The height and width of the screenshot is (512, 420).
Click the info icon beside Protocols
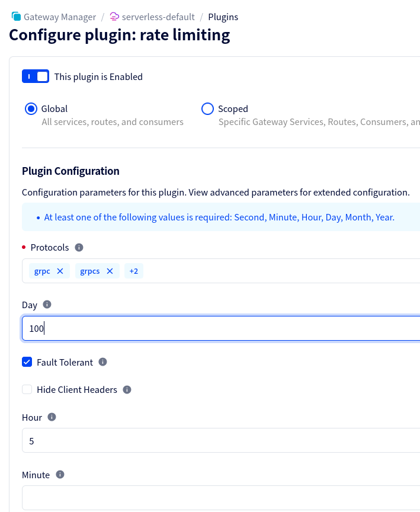(x=79, y=247)
